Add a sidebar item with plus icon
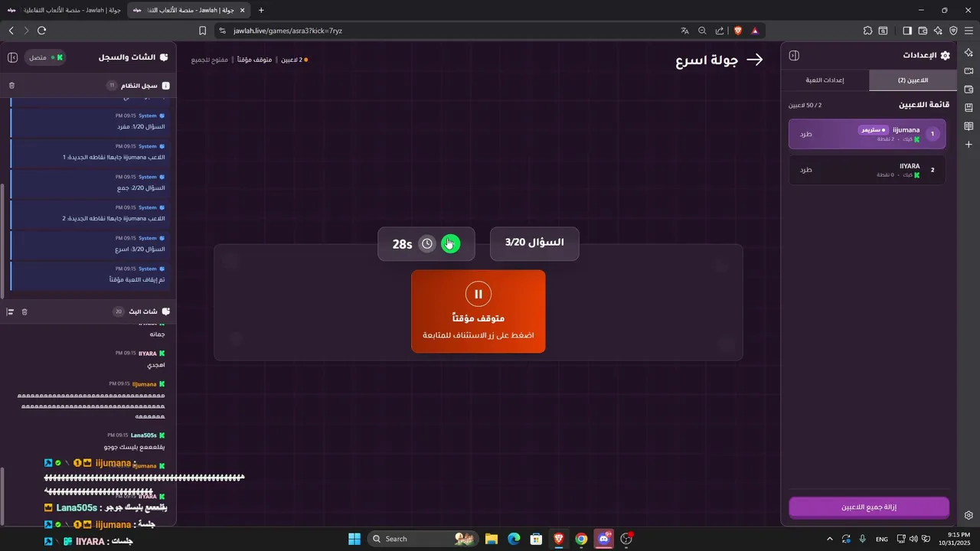 pyautogui.click(x=969, y=145)
